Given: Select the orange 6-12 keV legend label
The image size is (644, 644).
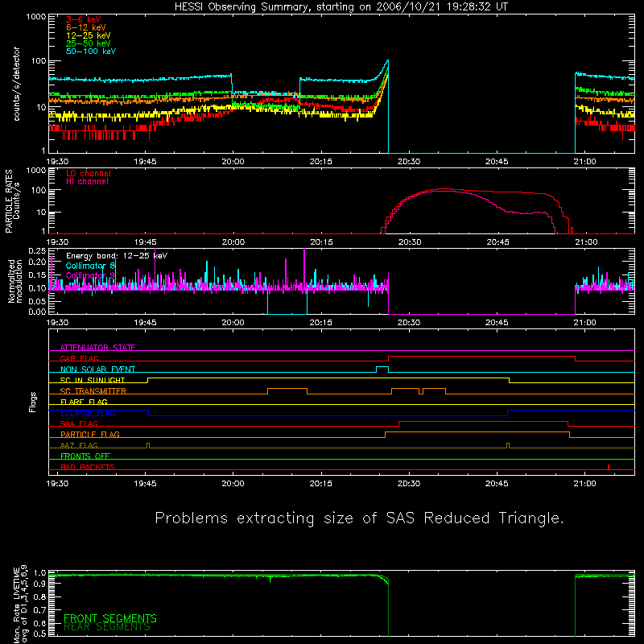Looking at the screenshot, I should point(86,27).
